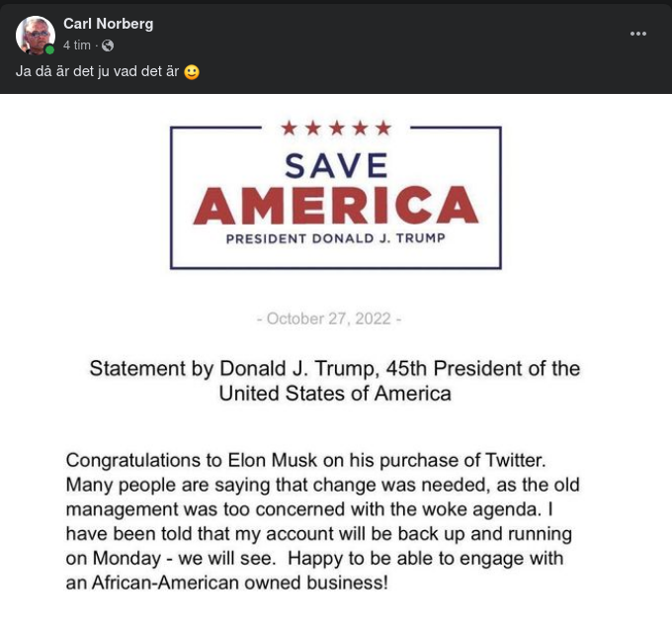This screenshot has width=672, height=630.
Task: Click the globe public audience icon
Action: click(108, 45)
